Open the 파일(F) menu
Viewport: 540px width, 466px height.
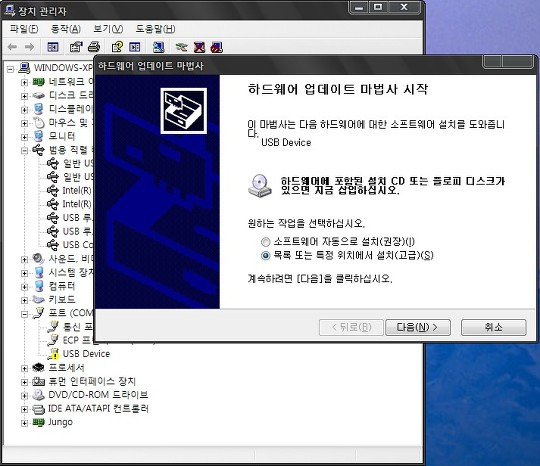click(x=24, y=29)
